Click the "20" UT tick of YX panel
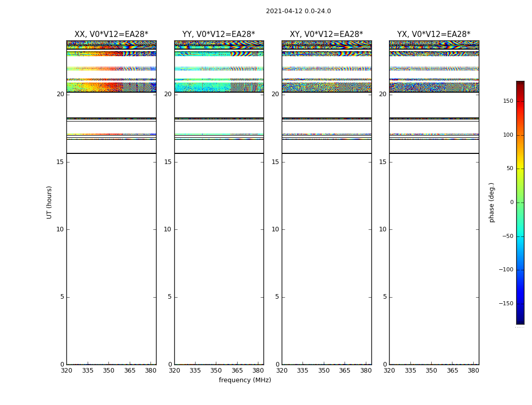This screenshot has height=405, width=532. click(383, 94)
